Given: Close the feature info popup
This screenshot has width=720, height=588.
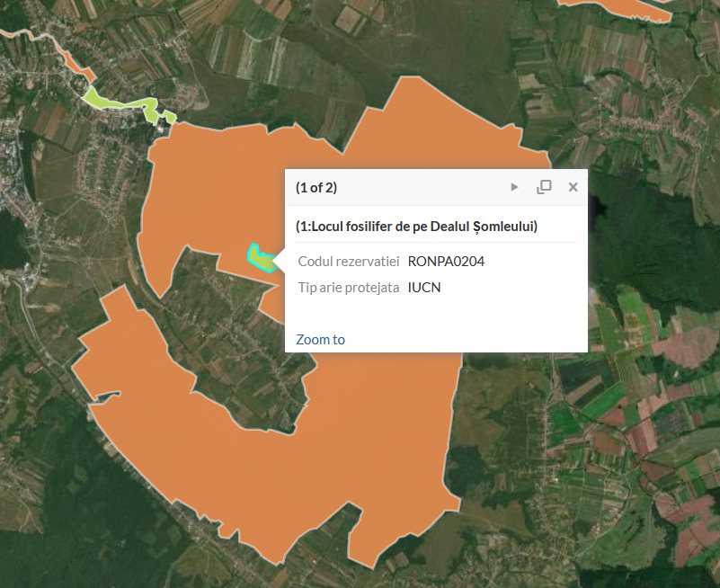Looking at the screenshot, I should [x=573, y=187].
